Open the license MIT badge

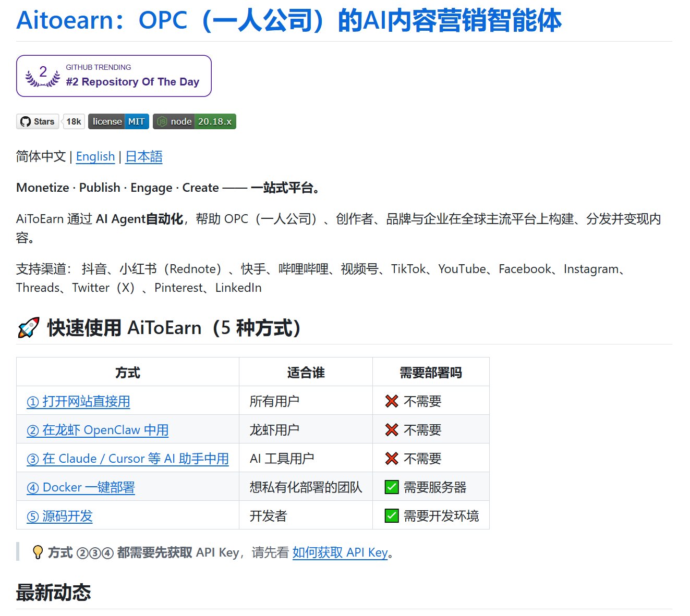pos(118,121)
